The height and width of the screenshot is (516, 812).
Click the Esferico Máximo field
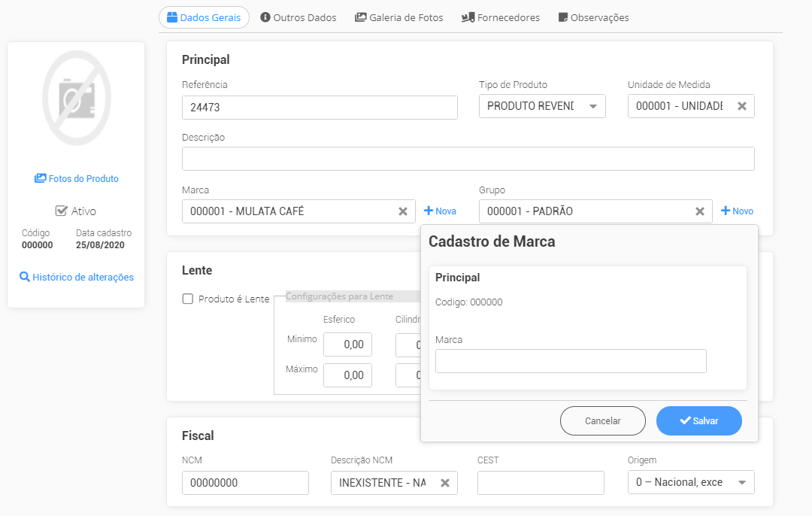click(x=347, y=375)
